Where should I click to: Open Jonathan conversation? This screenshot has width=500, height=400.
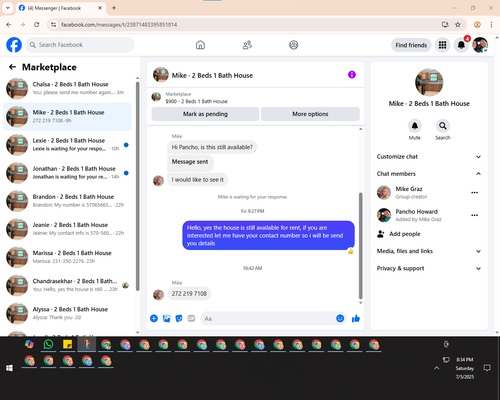[x=67, y=173]
